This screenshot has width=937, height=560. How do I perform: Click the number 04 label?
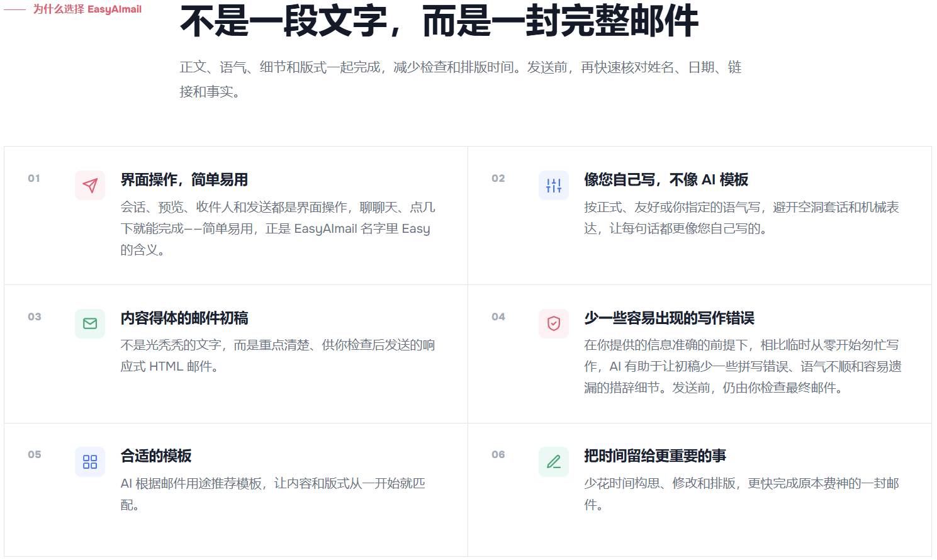tap(498, 317)
